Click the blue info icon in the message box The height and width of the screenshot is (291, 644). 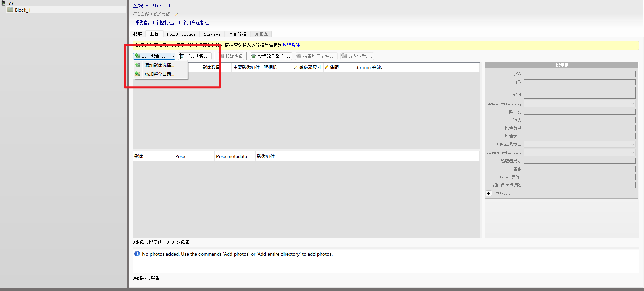[x=137, y=254]
